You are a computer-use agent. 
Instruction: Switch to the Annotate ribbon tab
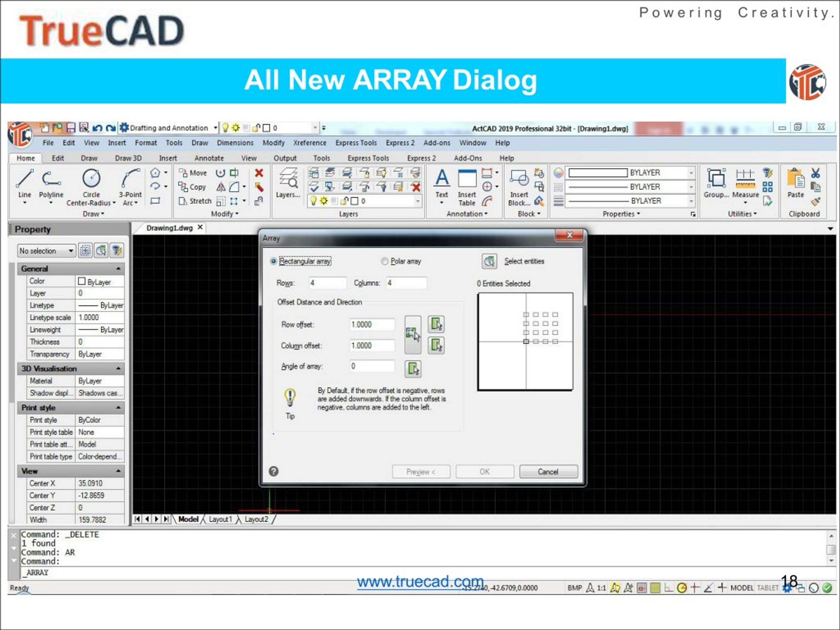(209, 158)
